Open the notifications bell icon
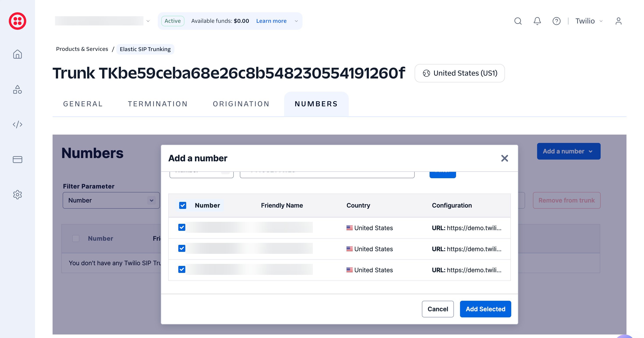644x338 pixels. click(x=537, y=21)
